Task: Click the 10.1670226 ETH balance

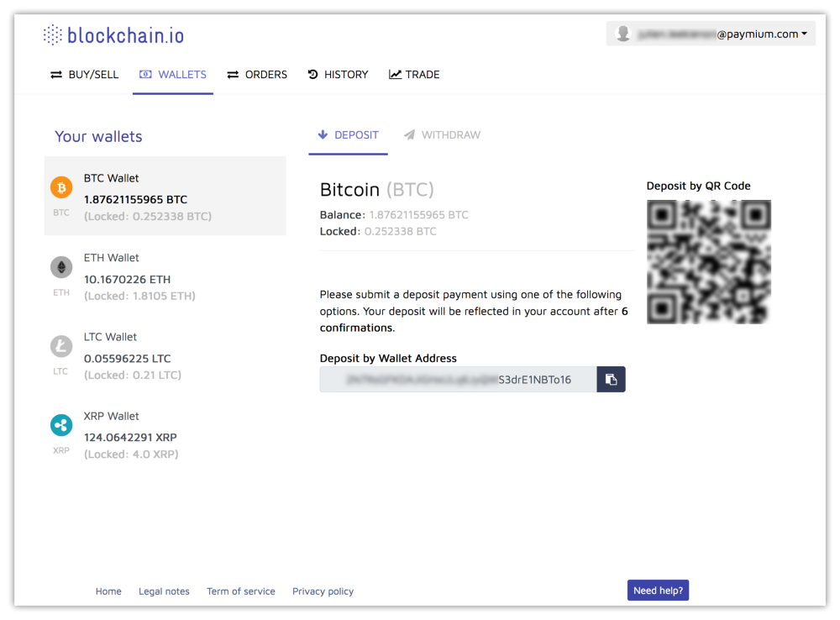Action: [x=127, y=279]
